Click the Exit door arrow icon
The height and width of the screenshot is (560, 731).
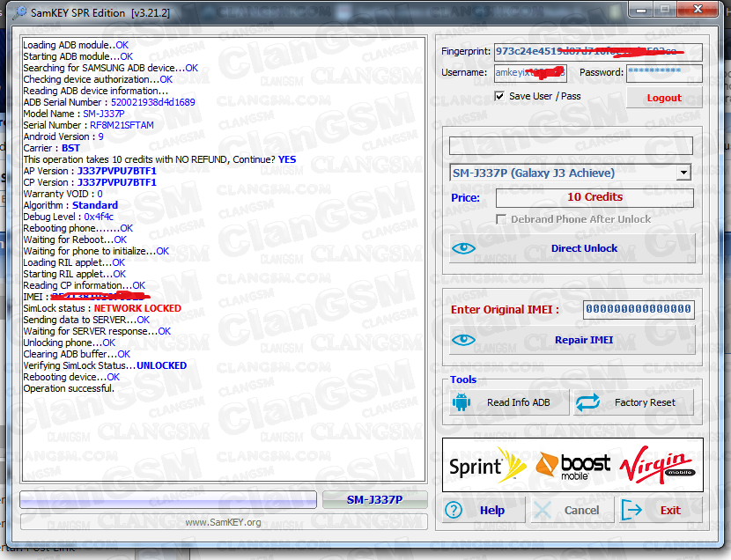[631, 510]
